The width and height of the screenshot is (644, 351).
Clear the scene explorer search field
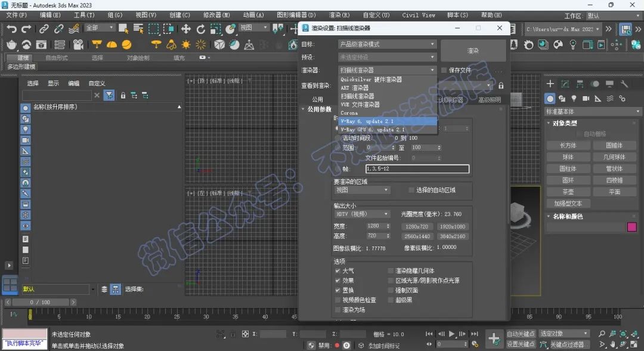(97, 96)
